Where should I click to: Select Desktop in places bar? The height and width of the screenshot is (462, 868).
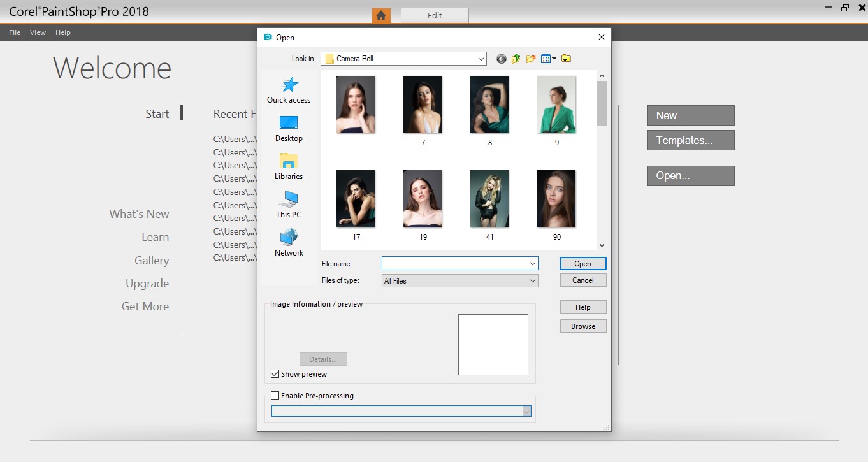[289, 129]
